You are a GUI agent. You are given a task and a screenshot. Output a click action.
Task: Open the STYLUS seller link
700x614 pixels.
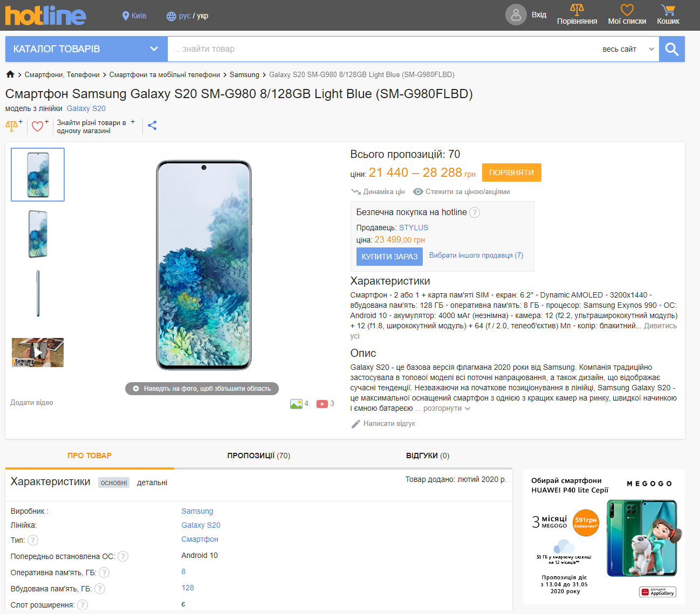[414, 228]
